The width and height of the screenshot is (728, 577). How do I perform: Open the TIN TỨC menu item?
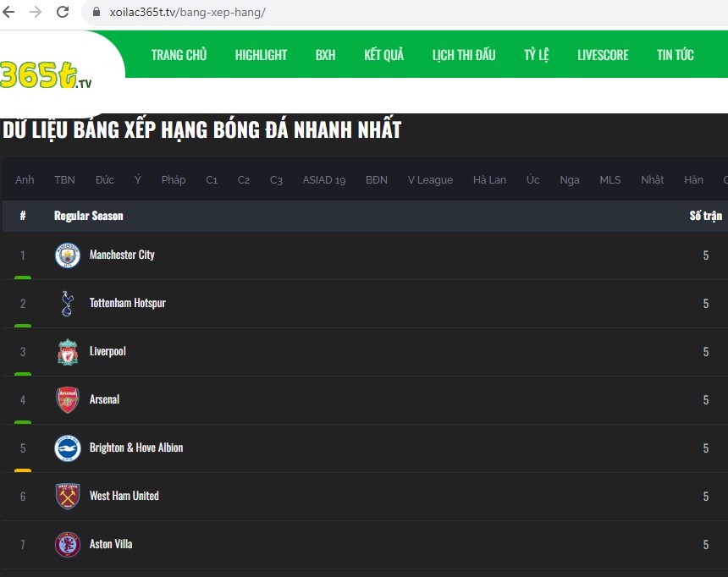pyautogui.click(x=675, y=55)
